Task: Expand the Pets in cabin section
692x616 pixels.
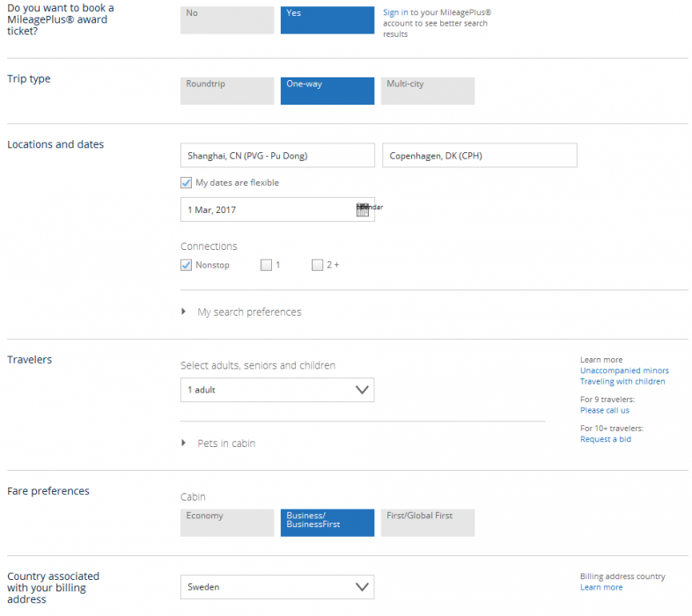Action: [x=225, y=444]
